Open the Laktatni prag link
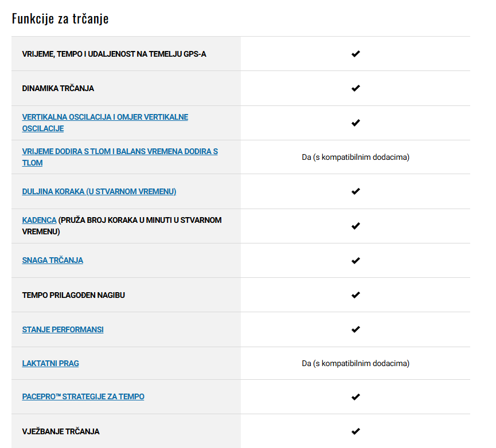Viewport: 496px width, 448px height. click(50, 363)
